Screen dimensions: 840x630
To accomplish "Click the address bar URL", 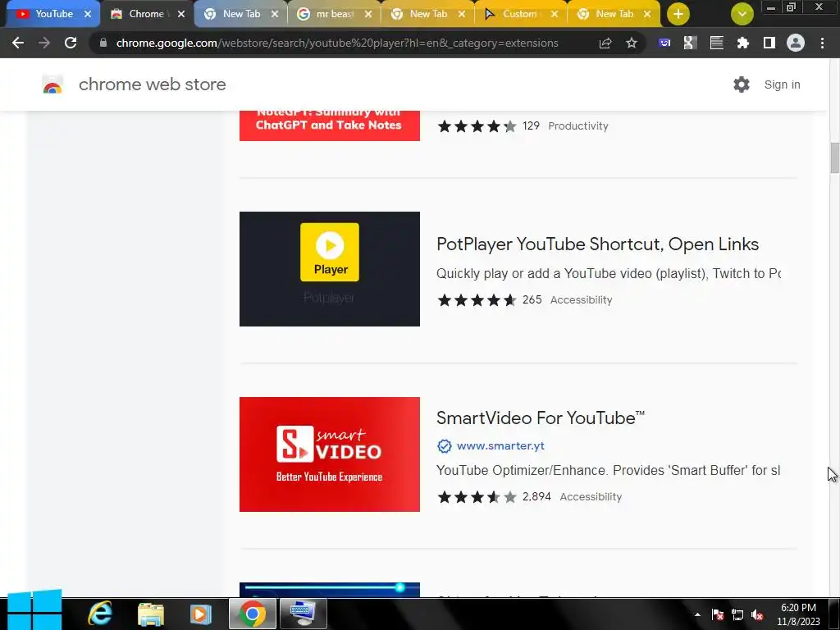I will click(x=337, y=43).
